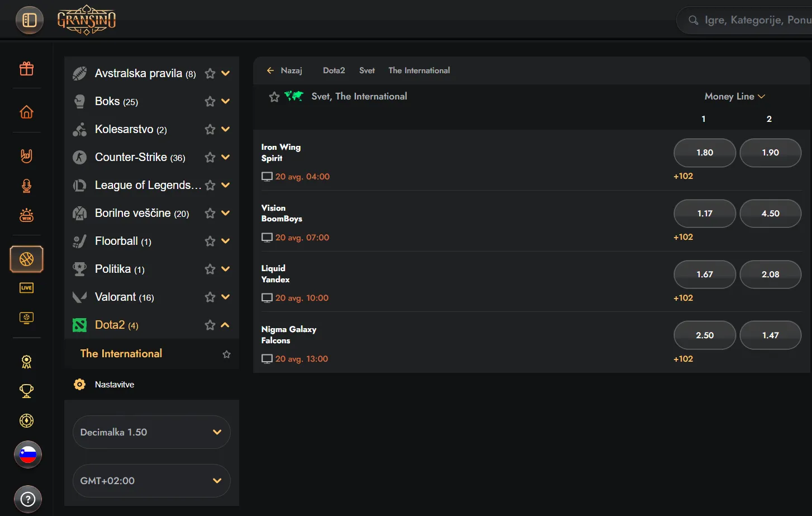Screen dimensions: 812x516
Task: Open the Valorant sport category
Action: 125,297
